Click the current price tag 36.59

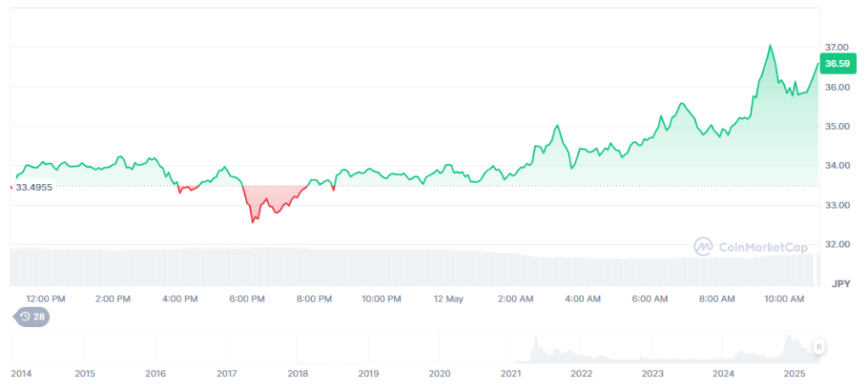tap(837, 64)
